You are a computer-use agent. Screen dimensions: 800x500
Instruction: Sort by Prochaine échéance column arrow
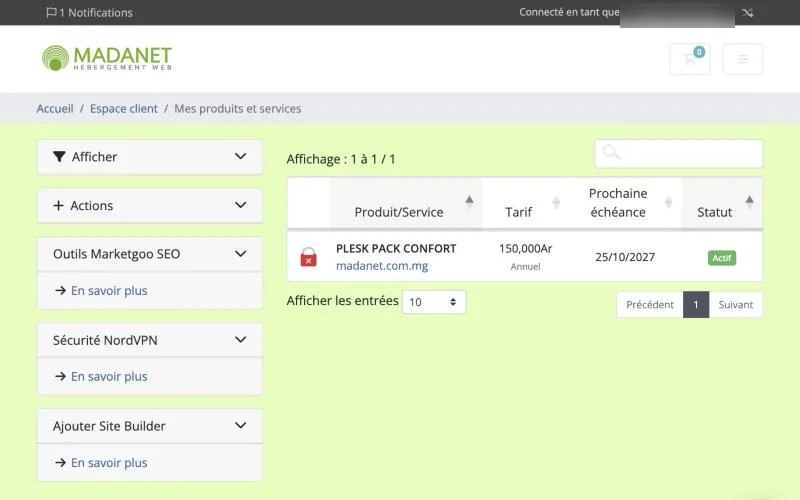668,203
